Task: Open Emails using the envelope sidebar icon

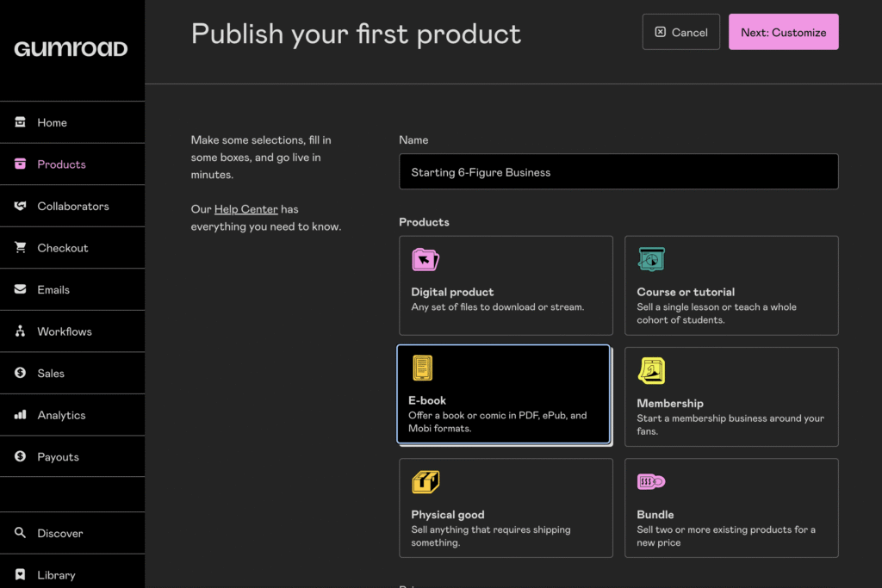Action: [19, 289]
